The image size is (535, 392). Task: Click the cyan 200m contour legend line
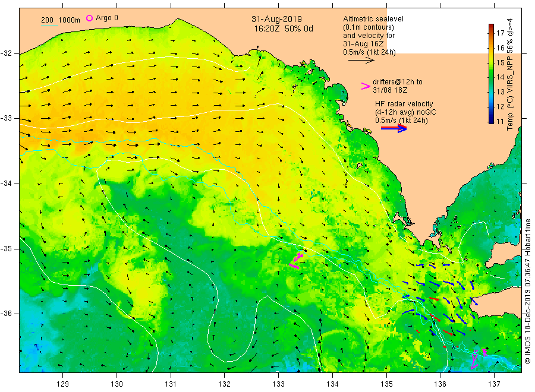49,26
